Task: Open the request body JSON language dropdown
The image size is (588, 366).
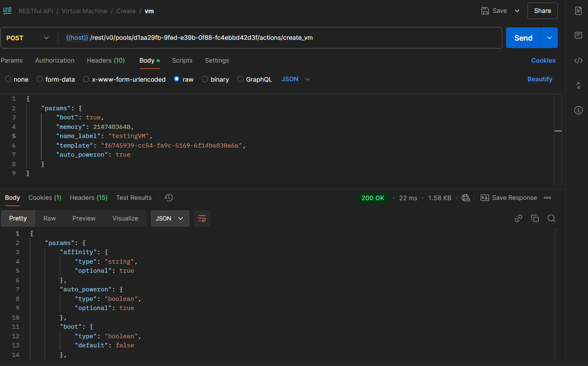Action: [296, 79]
